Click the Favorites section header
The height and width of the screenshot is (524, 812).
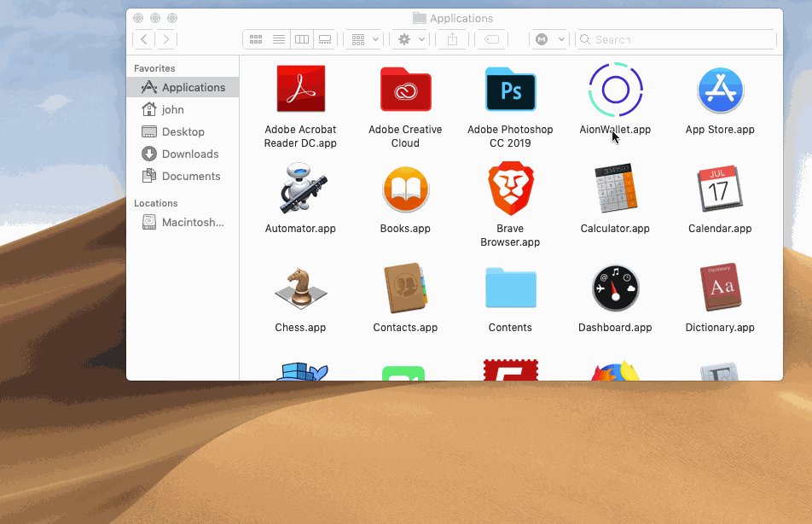(154, 68)
